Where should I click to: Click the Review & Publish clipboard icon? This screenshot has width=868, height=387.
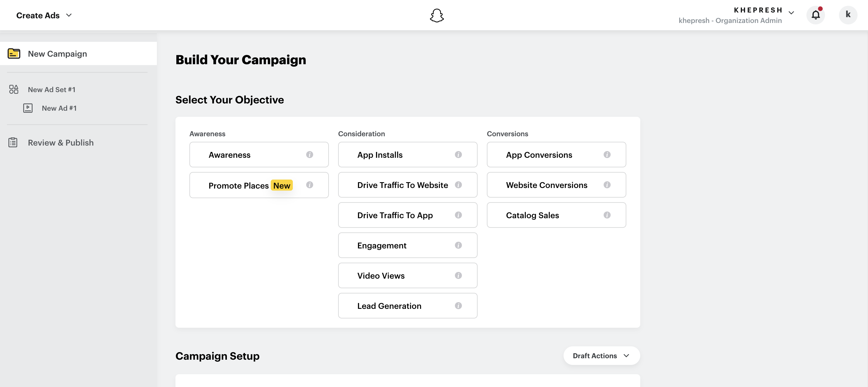tap(13, 142)
